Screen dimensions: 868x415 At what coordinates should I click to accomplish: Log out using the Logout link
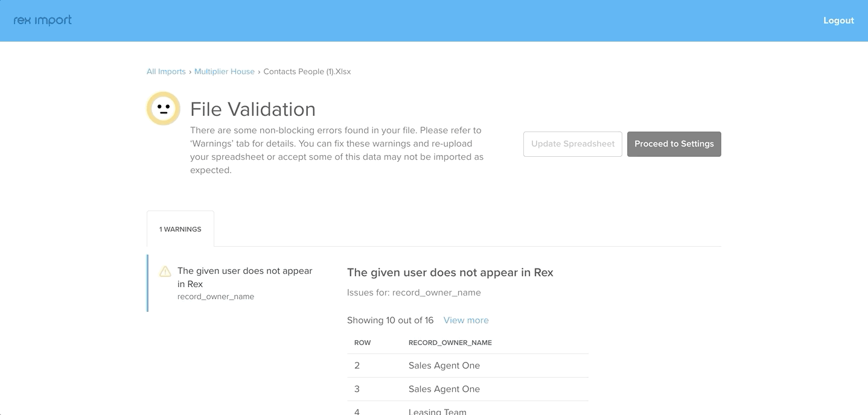pyautogui.click(x=838, y=21)
